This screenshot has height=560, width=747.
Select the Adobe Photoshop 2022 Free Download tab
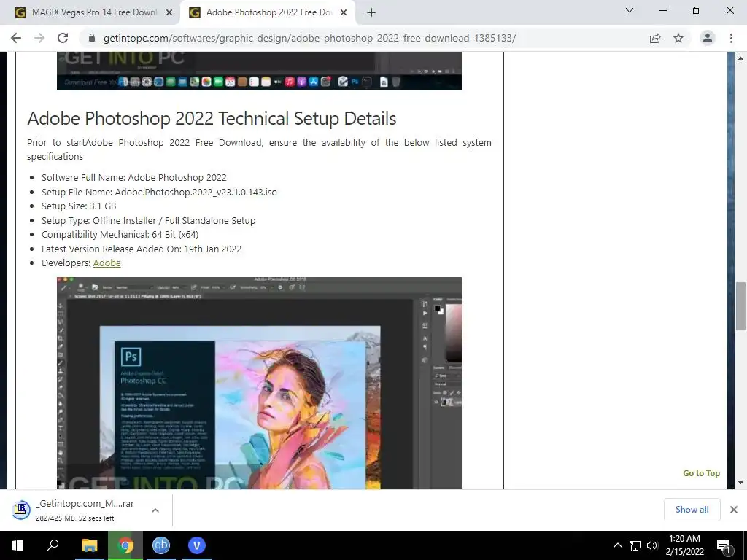pyautogui.click(x=267, y=12)
